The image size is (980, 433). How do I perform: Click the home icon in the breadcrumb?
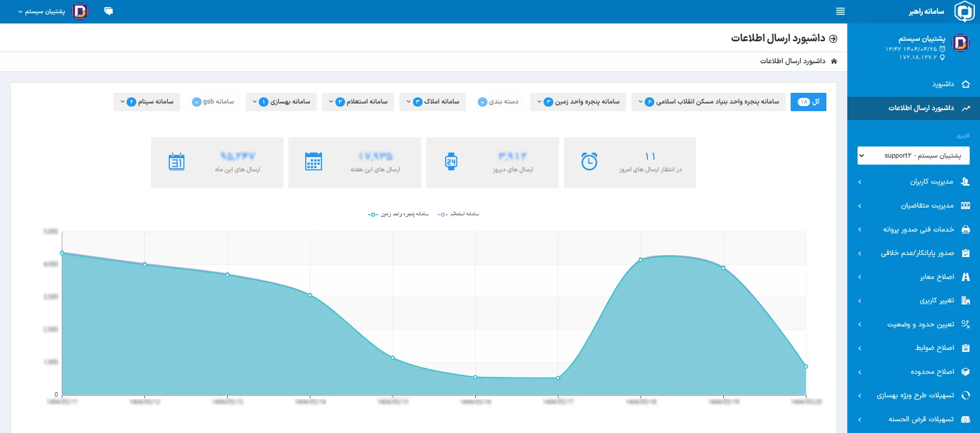(x=834, y=61)
